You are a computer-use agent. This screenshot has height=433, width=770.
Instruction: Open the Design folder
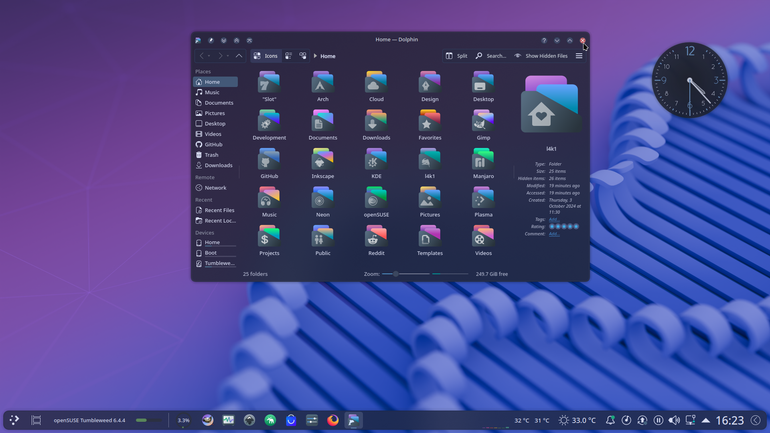[430, 86]
